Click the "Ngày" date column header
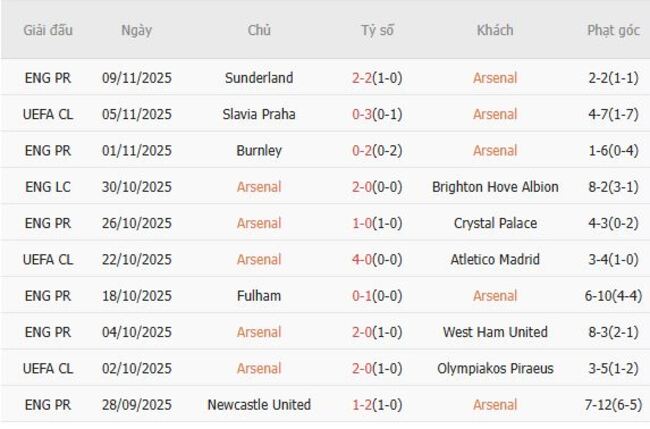Screen dimensions: 650x429 coord(137,30)
